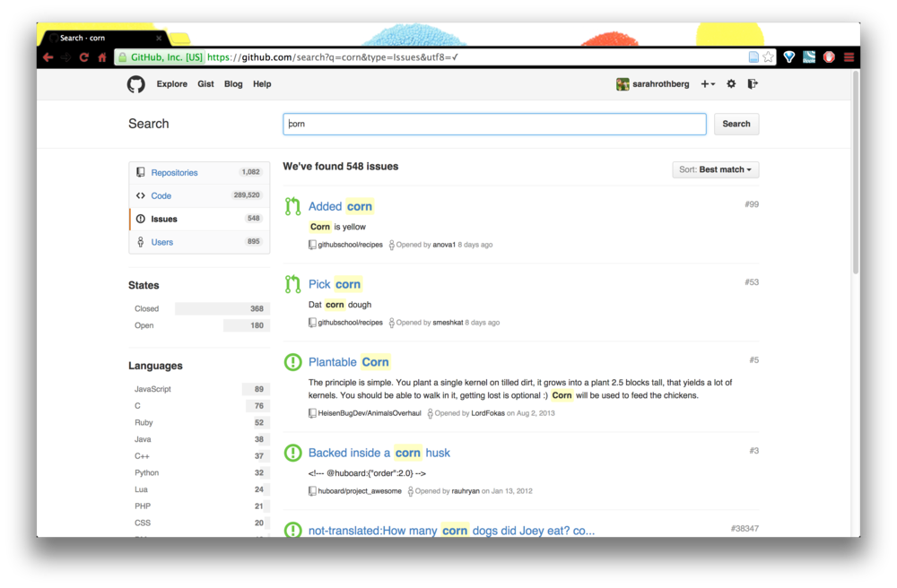Viewport: 897px width, 588px height.
Task: Open the 'Backed inside a corn husk' issue
Action: click(x=379, y=453)
